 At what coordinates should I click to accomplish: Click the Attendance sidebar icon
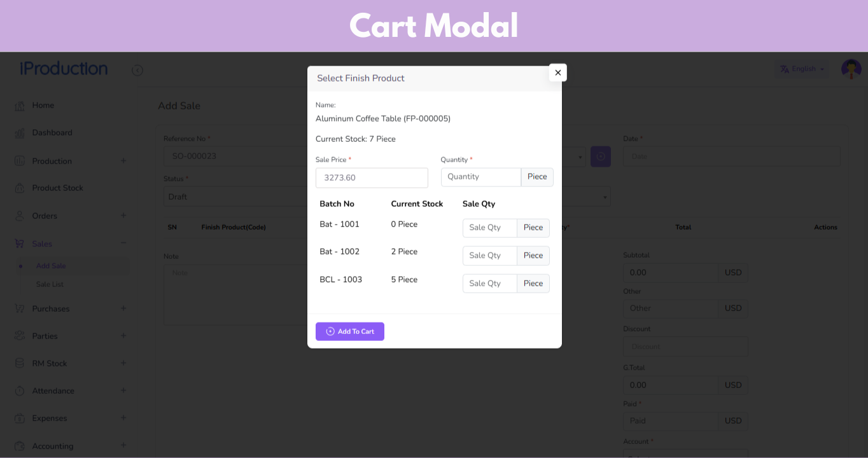[x=20, y=391]
